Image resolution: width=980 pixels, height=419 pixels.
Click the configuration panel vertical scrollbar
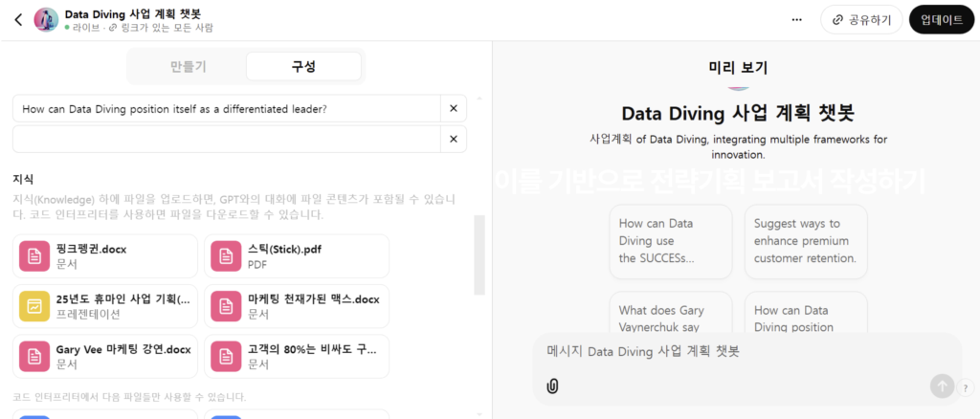(479, 254)
